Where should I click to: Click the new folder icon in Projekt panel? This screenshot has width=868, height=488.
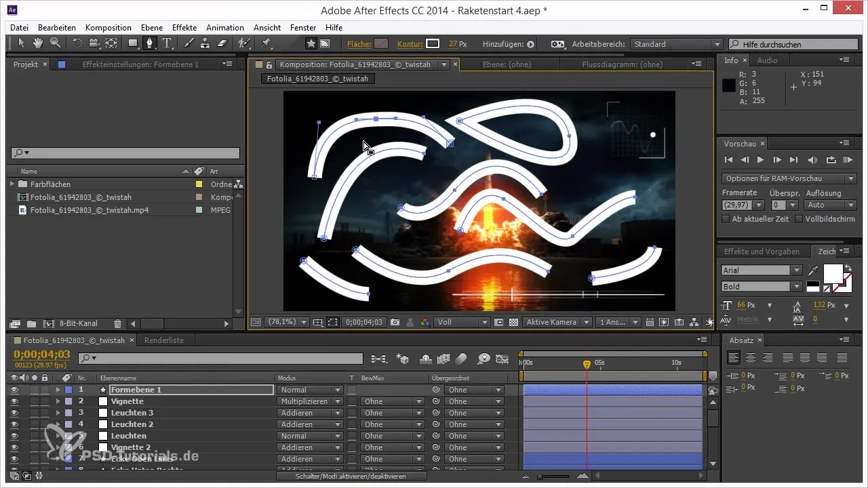pyautogui.click(x=32, y=324)
